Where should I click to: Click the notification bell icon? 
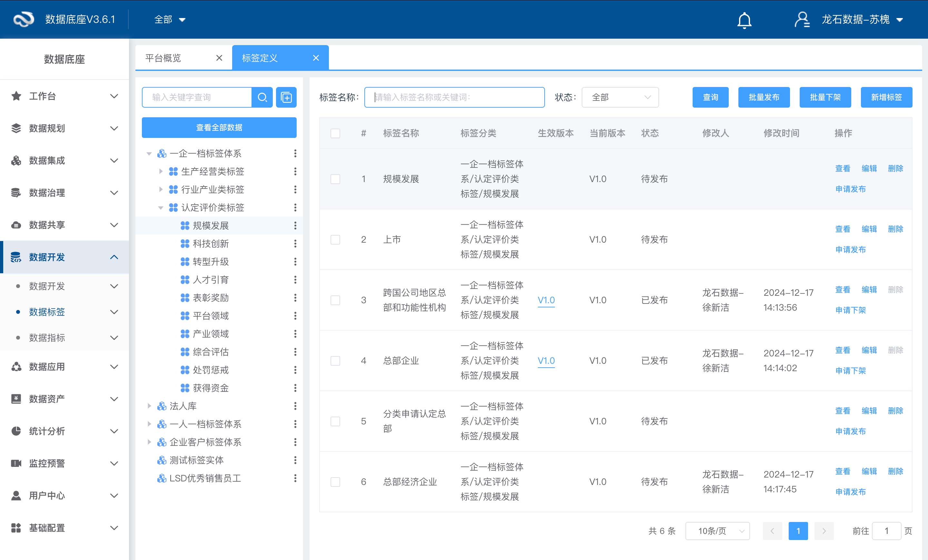(x=744, y=20)
